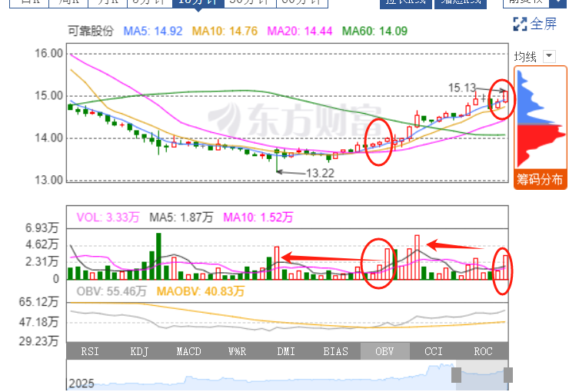Select the 30分钟 period tab
569x392 pixels.
(250, 3)
